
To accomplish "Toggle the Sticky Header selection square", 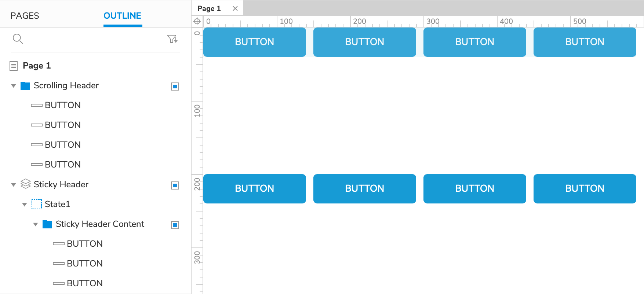I will tap(175, 185).
